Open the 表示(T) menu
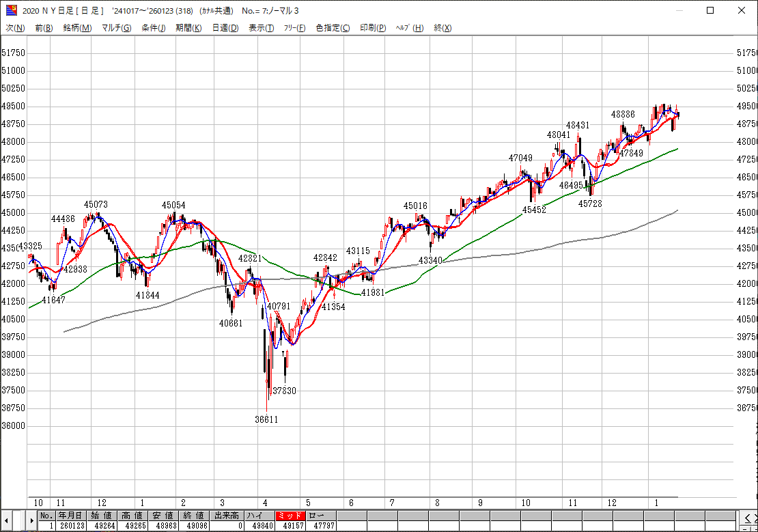The height and width of the screenshot is (532, 758). [261, 28]
